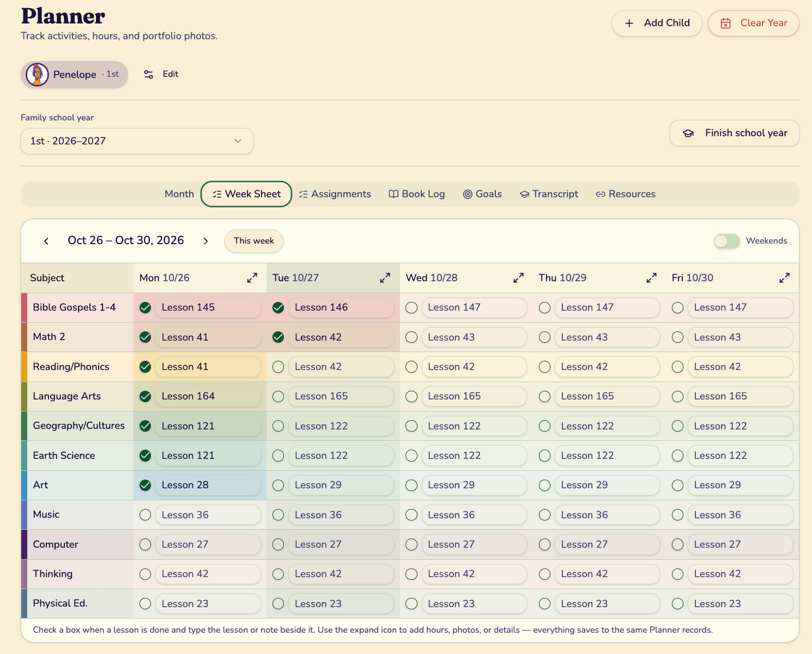Image resolution: width=812 pixels, height=654 pixels.
Task: Click the Edit sliders icon
Action: [148, 75]
